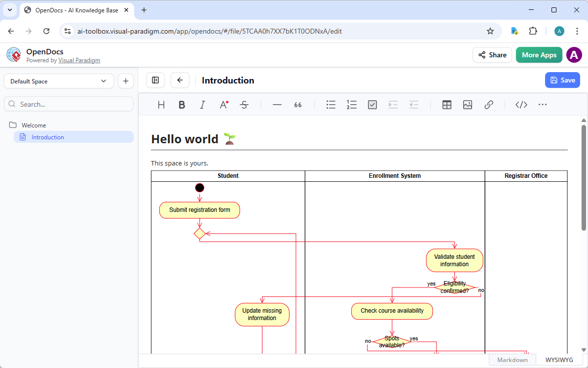Screen dimensions: 588x368
Task: Open the Visual Paradigm link
Action: pos(79,60)
